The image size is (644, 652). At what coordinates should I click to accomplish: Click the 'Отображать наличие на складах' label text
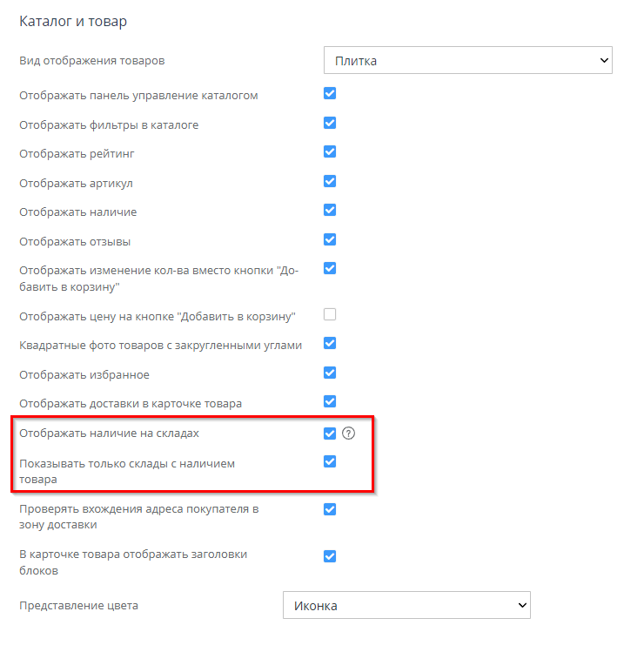pos(115,433)
